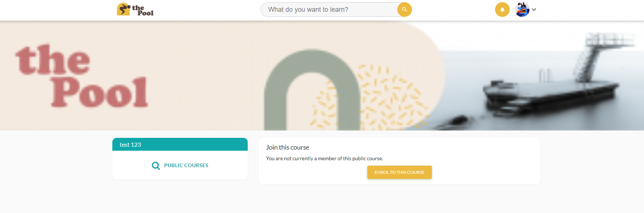Open the PUBLIC COURSES link
Image resolution: width=644 pixels, height=213 pixels.
[186, 166]
